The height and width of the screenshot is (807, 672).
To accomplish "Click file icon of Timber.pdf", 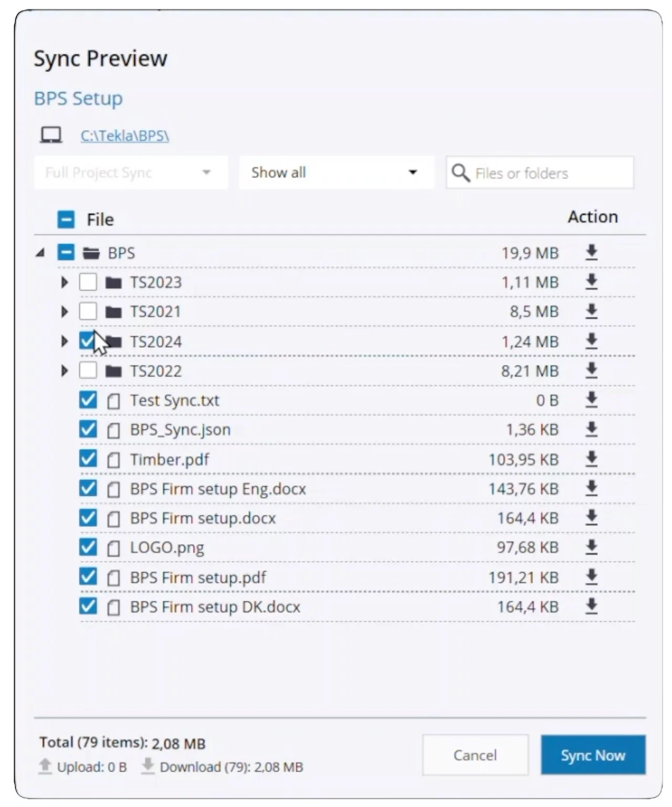I will [x=113, y=461].
